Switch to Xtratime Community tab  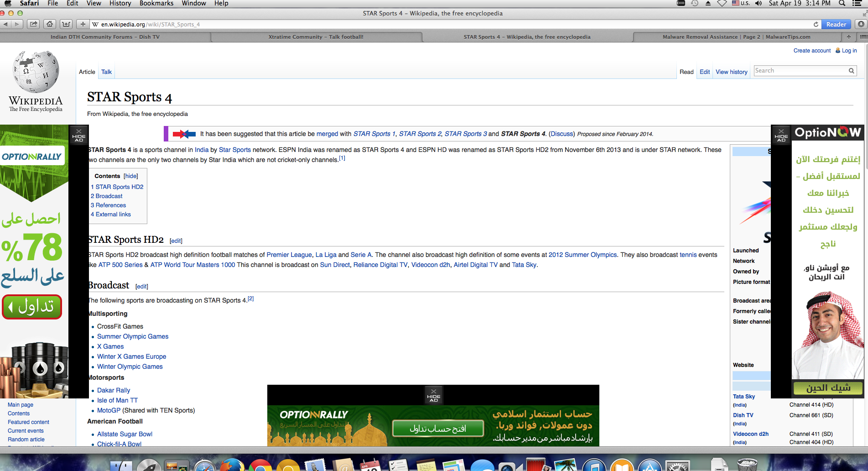[x=316, y=37]
